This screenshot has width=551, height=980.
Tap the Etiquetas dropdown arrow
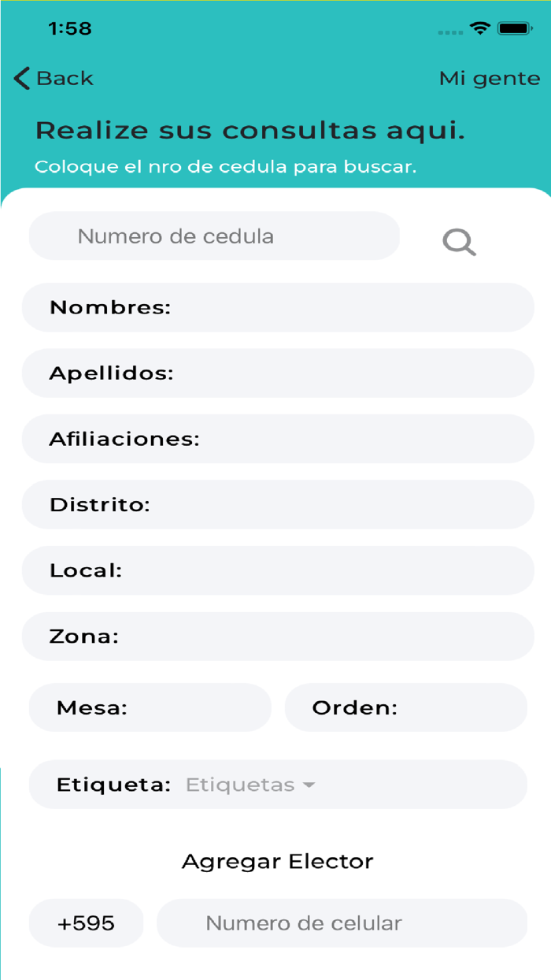point(309,785)
